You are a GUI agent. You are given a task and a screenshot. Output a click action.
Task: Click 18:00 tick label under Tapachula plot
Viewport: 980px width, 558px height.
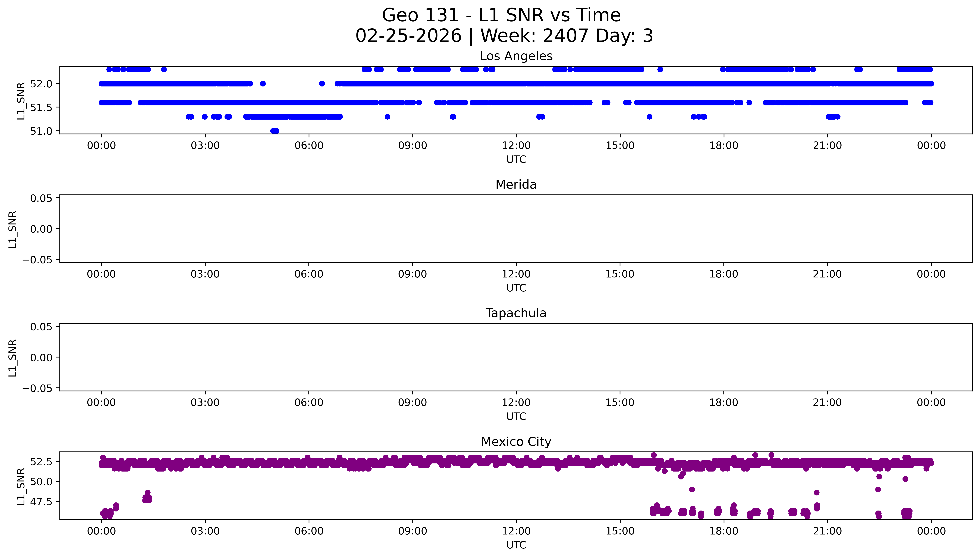pos(724,403)
